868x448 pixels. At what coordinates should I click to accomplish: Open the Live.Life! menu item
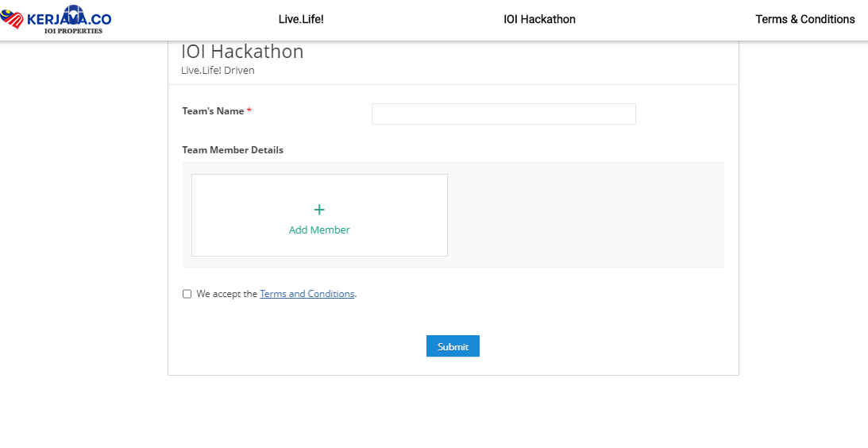[301, 19]
